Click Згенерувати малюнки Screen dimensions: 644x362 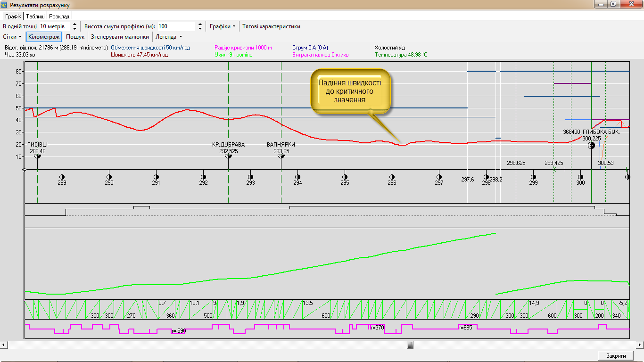[120, 37]
